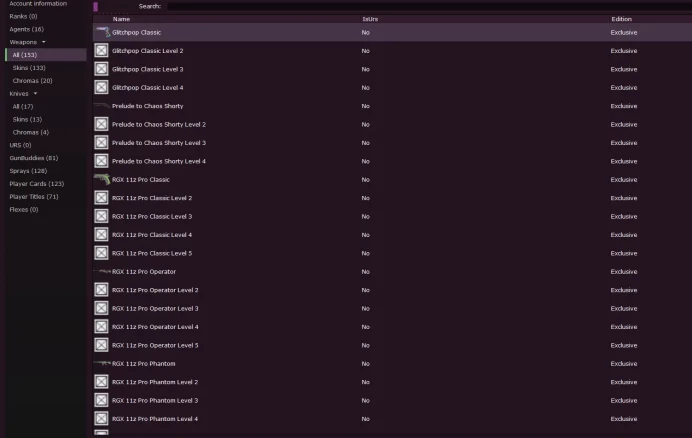This screenshot has height=438, width=692.
Task: Sort by the Name column header
Action: [x=121, y=19]
